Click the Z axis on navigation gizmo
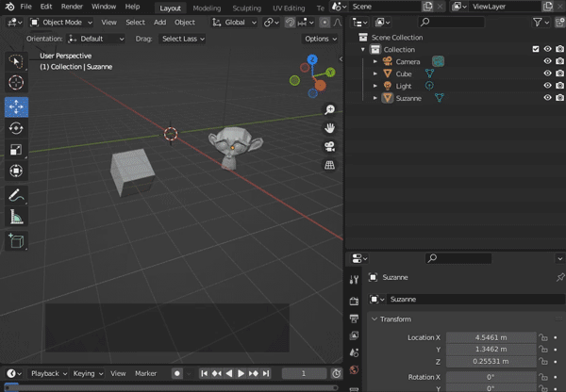The height and width of the screenshot is (392, 566). [312, 59]
